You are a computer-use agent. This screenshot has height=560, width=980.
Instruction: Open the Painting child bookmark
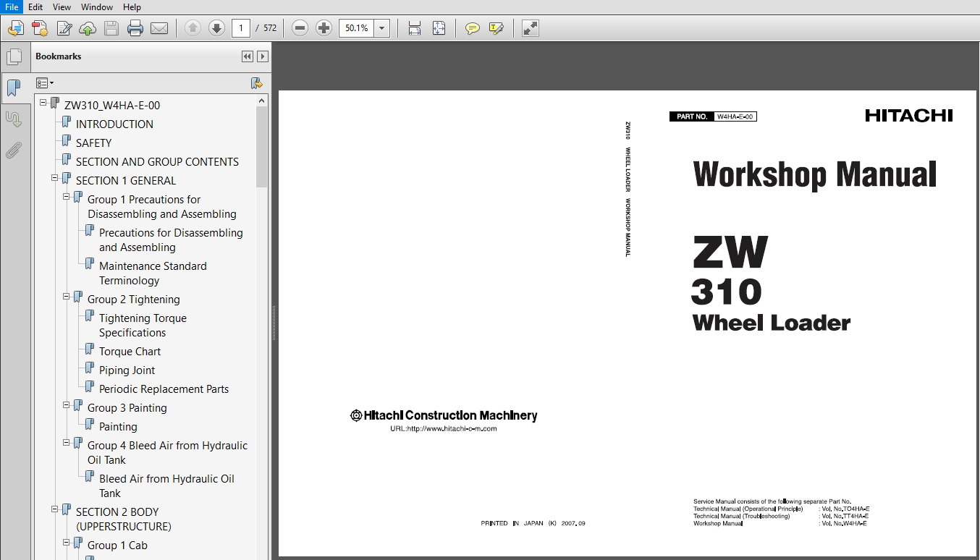coord(118,427)
